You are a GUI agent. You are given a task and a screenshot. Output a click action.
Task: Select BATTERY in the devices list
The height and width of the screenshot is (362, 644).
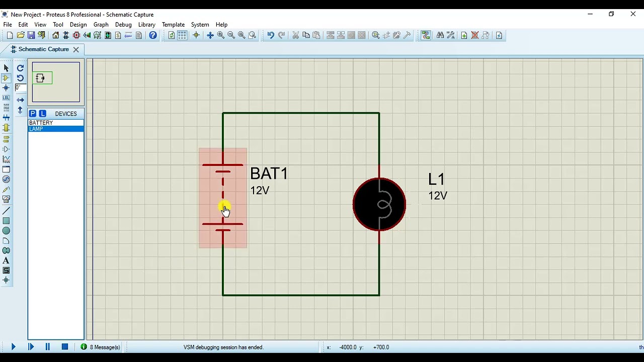click(x=56, y=123)
